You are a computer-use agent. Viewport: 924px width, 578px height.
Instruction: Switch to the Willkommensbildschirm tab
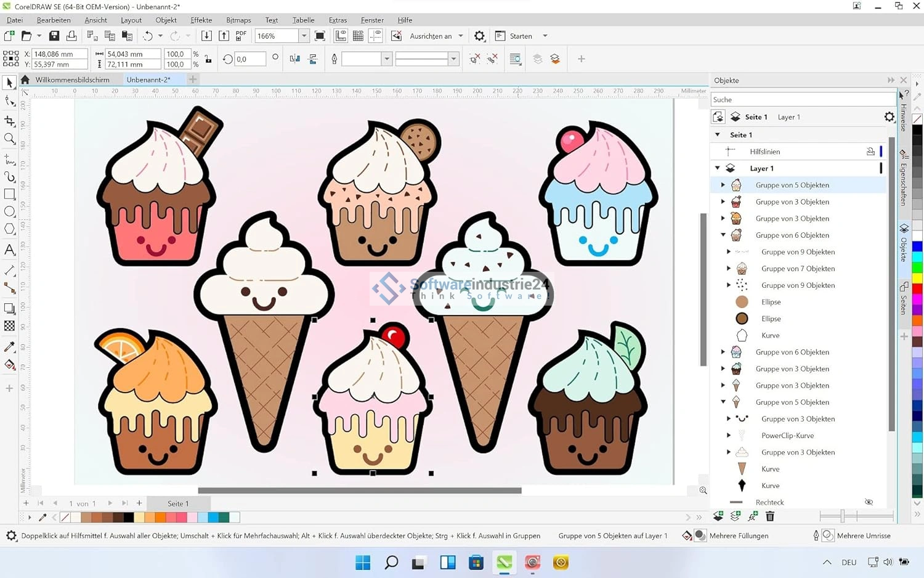tap(72, 79)
